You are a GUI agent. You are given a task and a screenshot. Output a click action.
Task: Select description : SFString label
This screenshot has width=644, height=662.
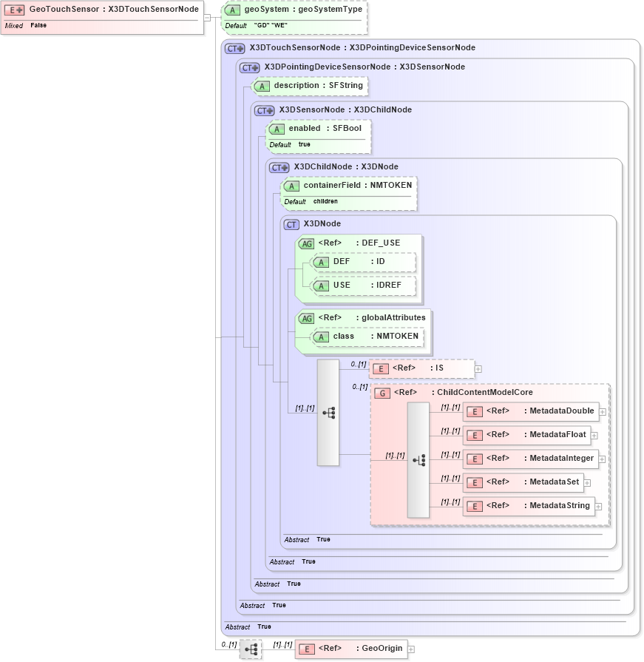pyautogui.click(x=318, y=85)
